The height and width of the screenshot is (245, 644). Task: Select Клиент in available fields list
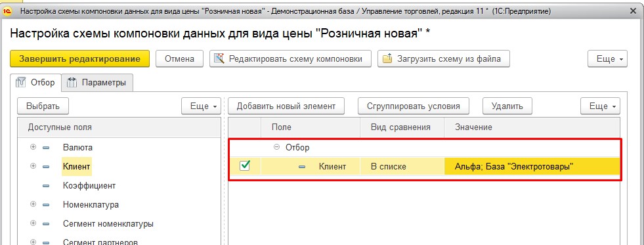[x=76, y=166]
